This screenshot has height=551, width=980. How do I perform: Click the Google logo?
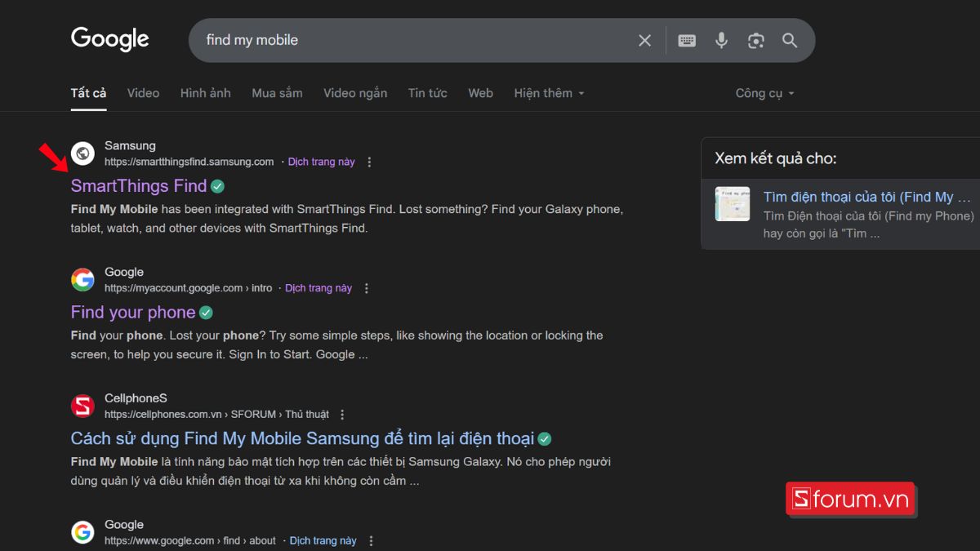click(x=110, y=39)
